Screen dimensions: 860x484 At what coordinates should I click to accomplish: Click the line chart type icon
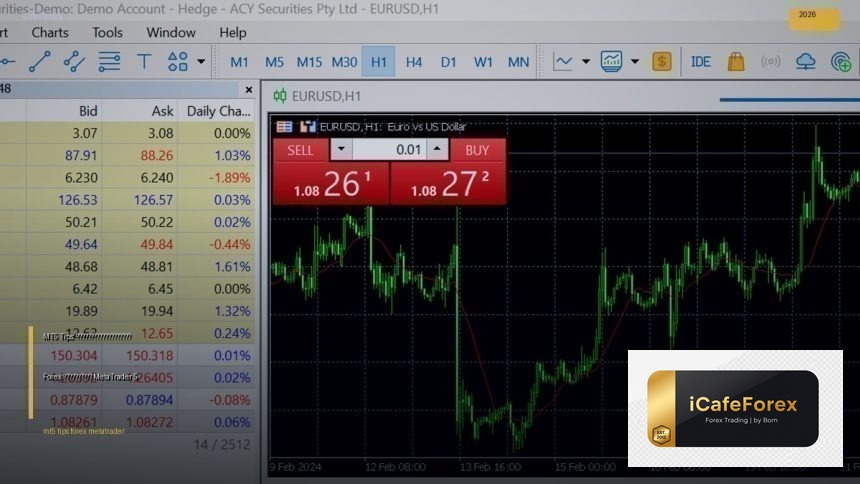[562, 61]
